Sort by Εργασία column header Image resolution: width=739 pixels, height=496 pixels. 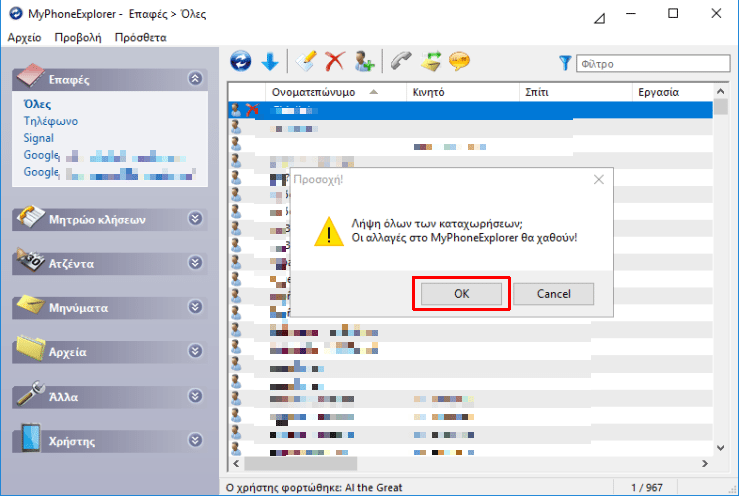coord(673,92)
